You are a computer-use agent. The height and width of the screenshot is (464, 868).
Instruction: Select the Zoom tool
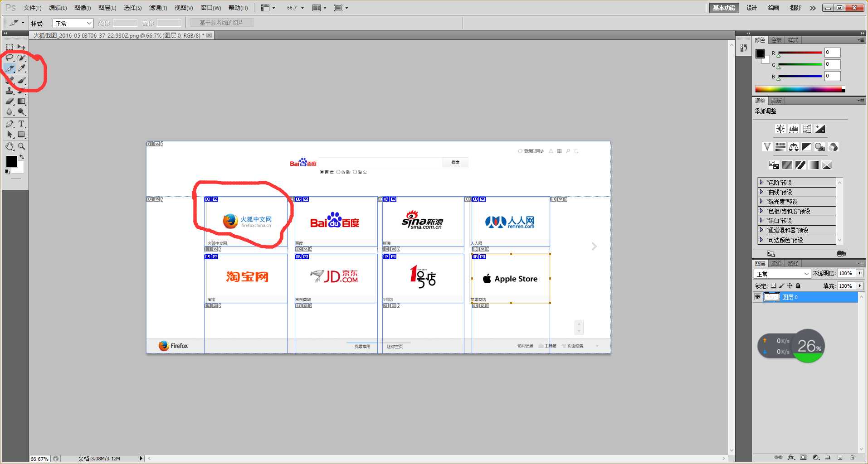coord(21,146)
